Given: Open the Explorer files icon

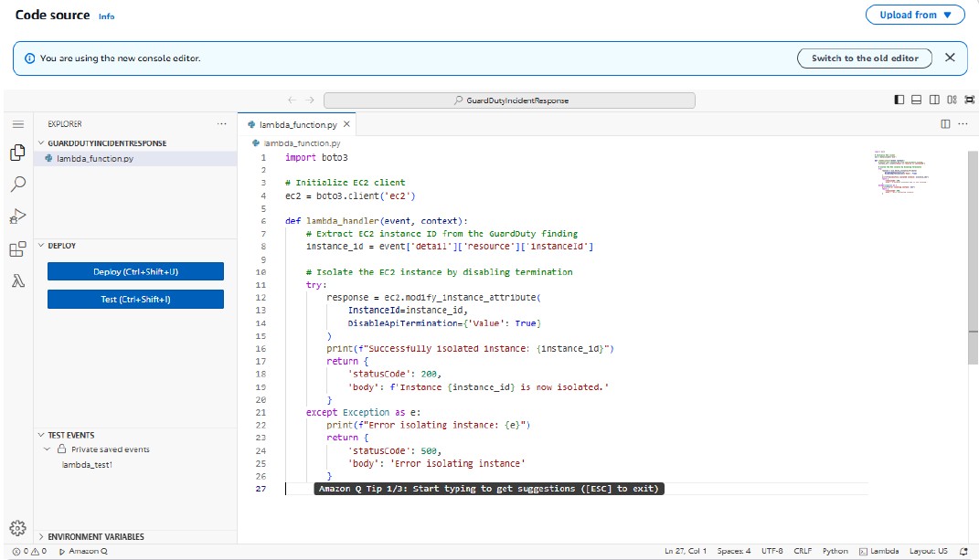Looking at the screenshot, I should click(18, 153).
